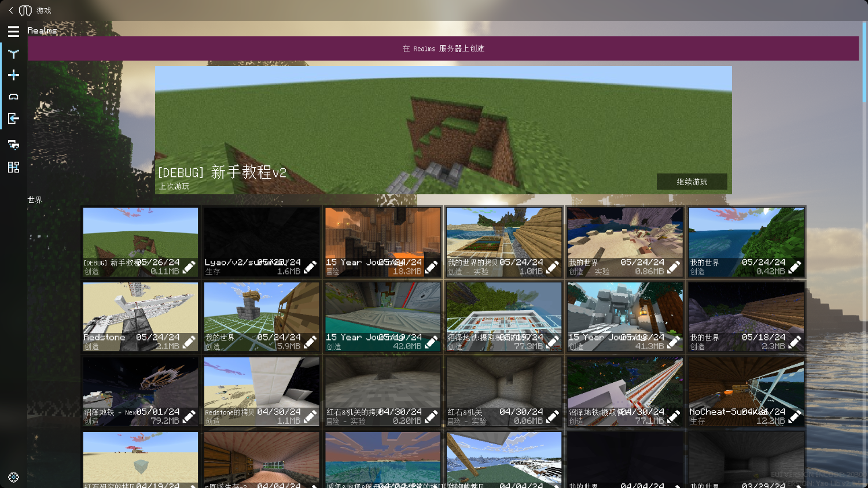Screen dimensions: 868x488
Task: Edit the 15 Year Journey 18.3MB world
Action: [x=432, y=267]
